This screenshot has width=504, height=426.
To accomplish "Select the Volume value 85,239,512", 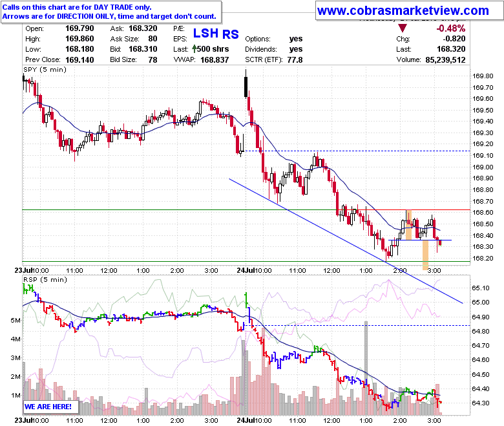I will (x=445, y=60).
